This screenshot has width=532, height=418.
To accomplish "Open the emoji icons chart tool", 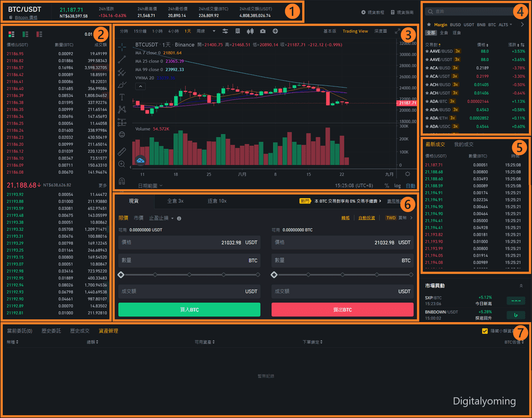I will coord(122,135).
